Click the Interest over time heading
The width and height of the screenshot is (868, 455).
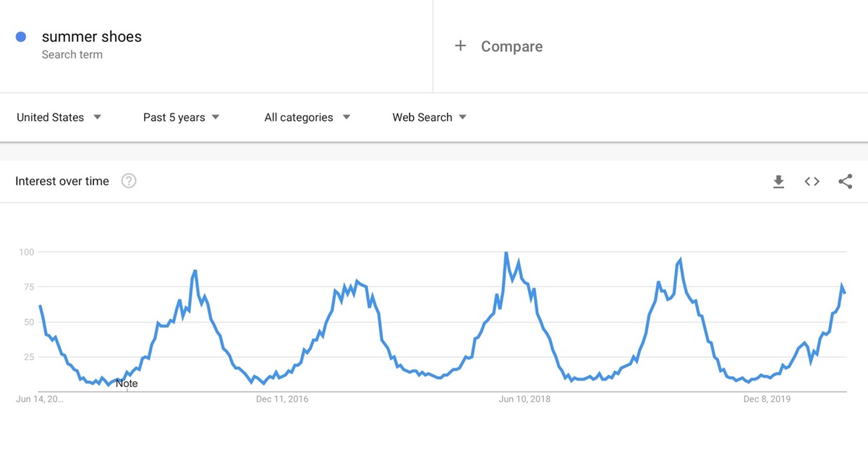point(62,181)
